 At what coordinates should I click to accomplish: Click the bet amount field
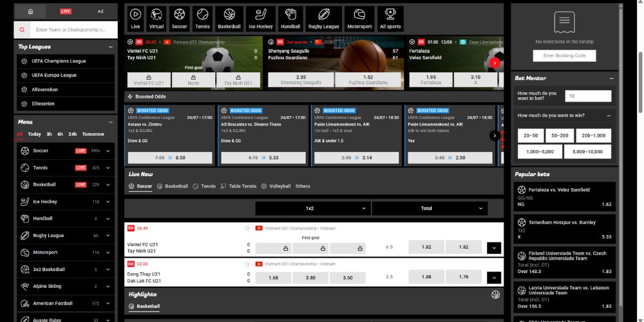coord(588,96)
